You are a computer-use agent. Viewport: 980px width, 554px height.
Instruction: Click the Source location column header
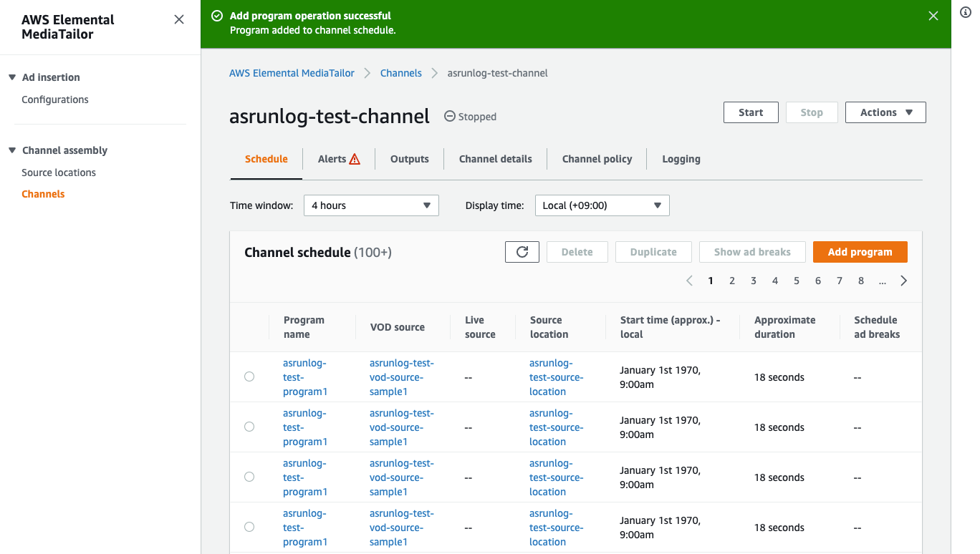point(549,327)
